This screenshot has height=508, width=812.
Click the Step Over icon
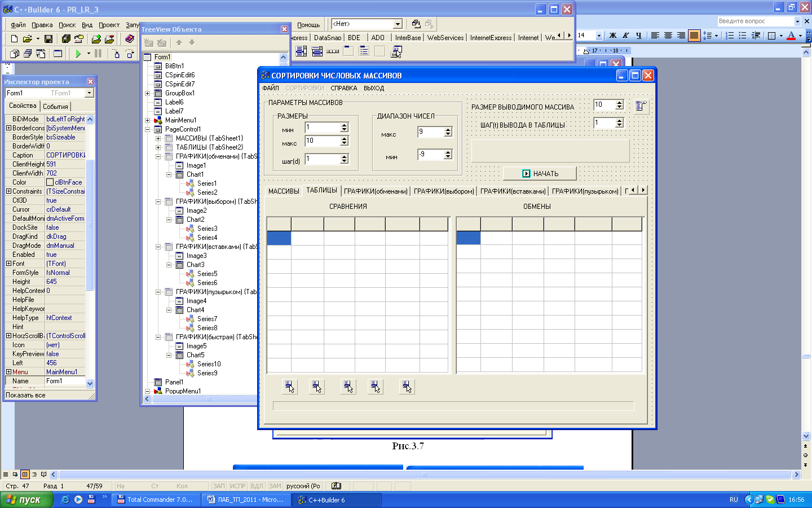[130, 54]
